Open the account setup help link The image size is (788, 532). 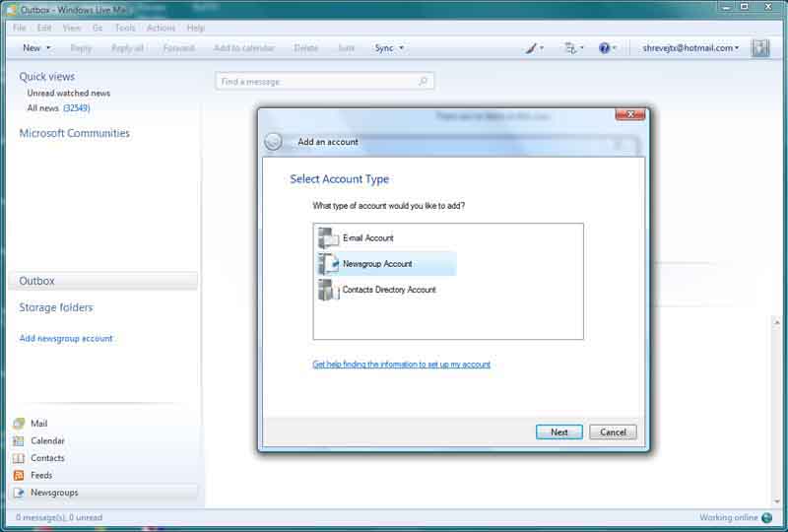(x=401, y=365)
